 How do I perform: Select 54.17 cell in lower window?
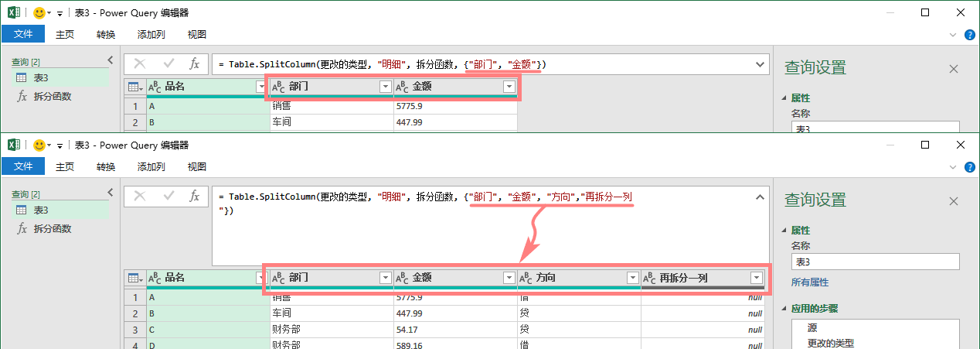tap(455, 330)
